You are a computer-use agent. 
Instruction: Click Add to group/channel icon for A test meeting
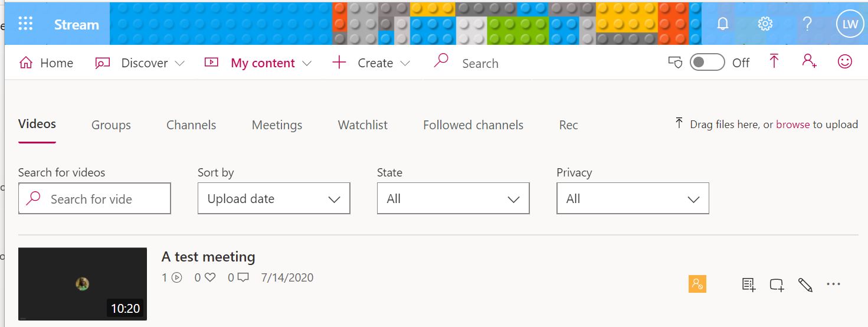(777, 285)
